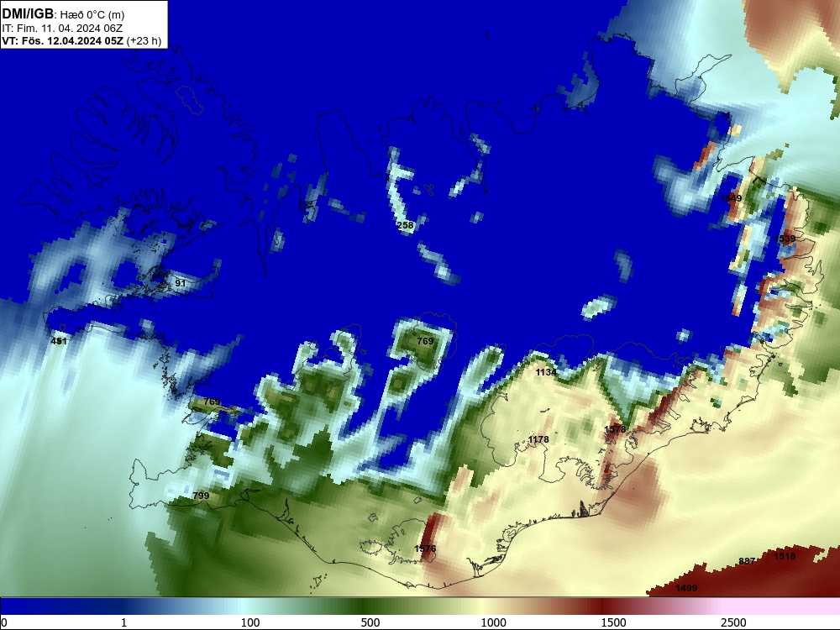The height and width of the screenshot is (630, 840).
Task: Click the '1500' tick on the color scale
Action: click(613, 622)
